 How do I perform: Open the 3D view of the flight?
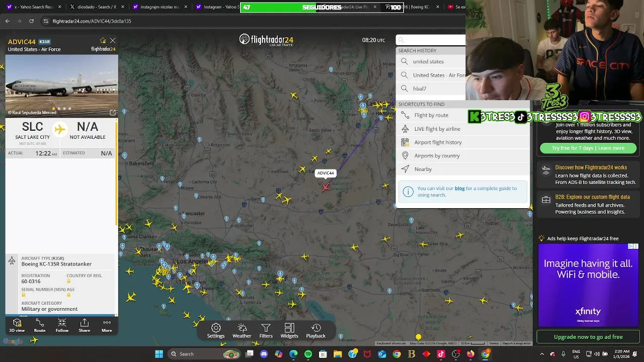click(17, 325)
